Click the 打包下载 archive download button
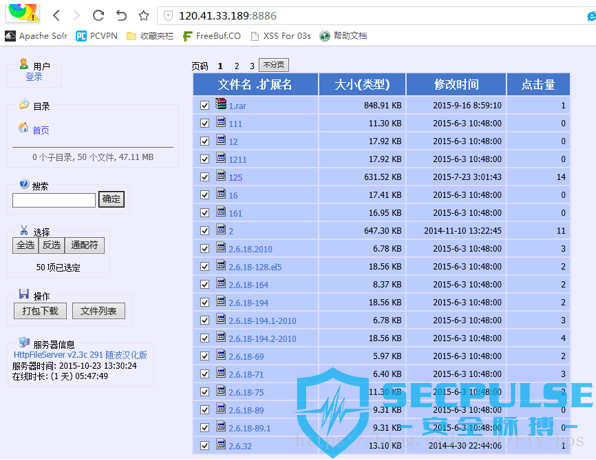The width and height of the screenshot is (596, 460). 40,311
